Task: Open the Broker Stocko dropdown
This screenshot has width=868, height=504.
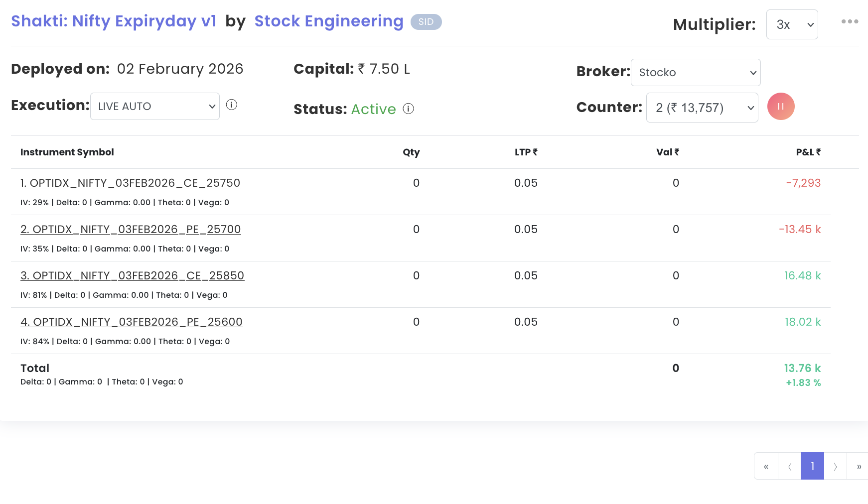Action: click(695, 73)
